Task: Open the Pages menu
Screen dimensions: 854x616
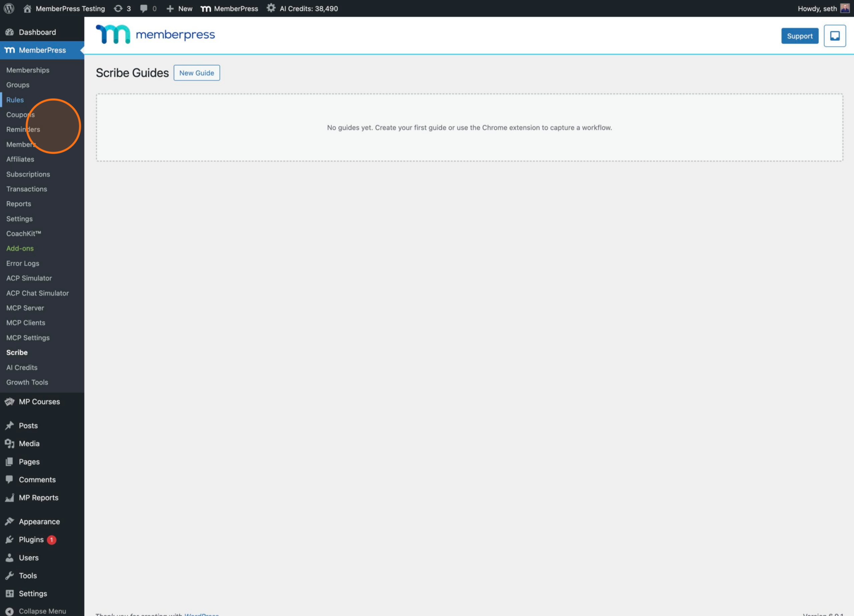Action: click(x=42, y=461)
